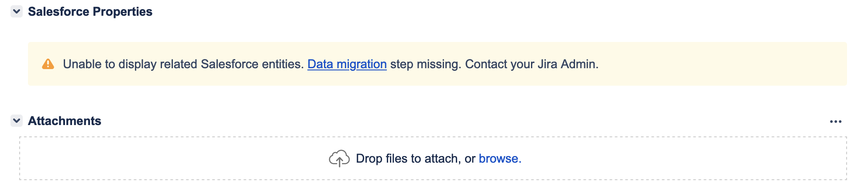Click "Contact your Jira Admin" text
The height and width of the screenshot is (195, 868).
(531, 64)
